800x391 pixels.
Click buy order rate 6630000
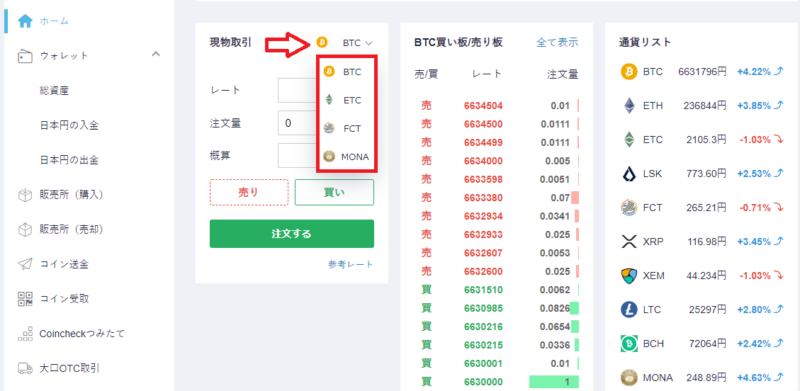483,382
